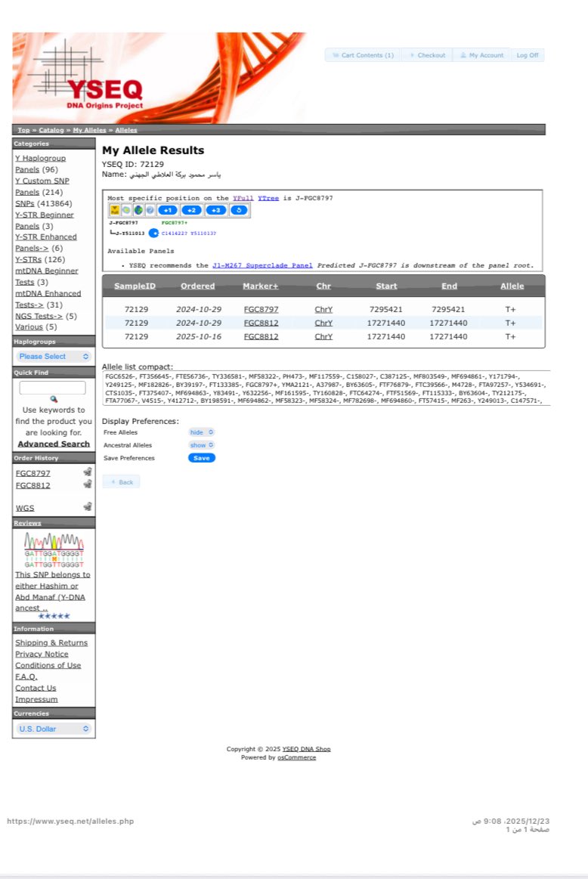Sort table by SampleID column header
Screen dimensions: 588x879
[x=135, y=286]
